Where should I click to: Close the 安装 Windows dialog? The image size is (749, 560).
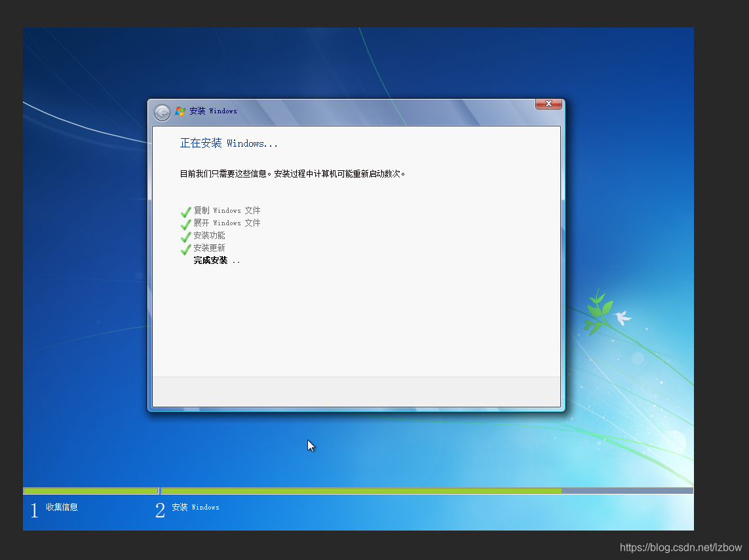click(548, 103)
